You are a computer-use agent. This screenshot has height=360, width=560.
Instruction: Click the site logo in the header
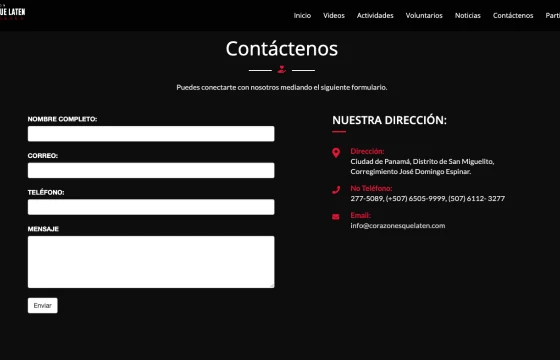(x=12, y=13)
